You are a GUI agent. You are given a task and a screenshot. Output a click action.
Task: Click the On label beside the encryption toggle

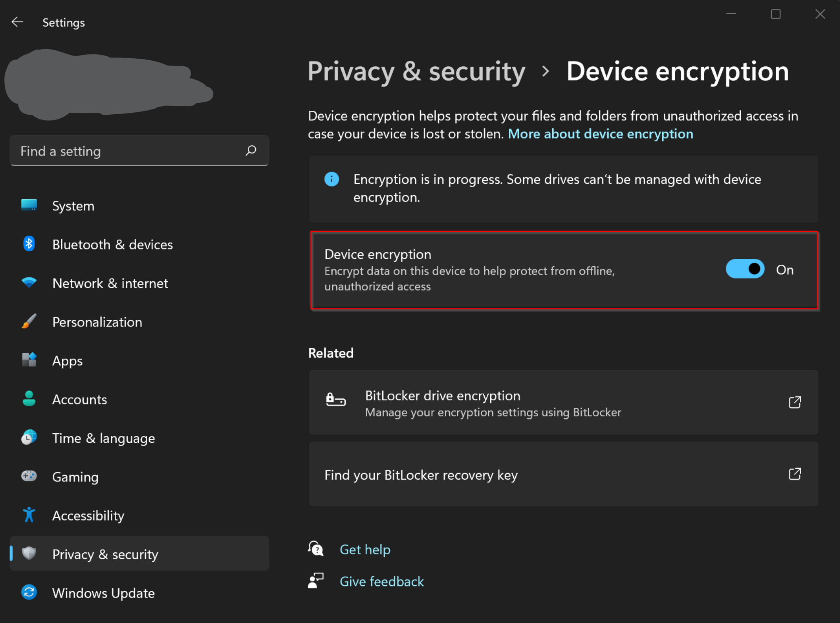785,269
